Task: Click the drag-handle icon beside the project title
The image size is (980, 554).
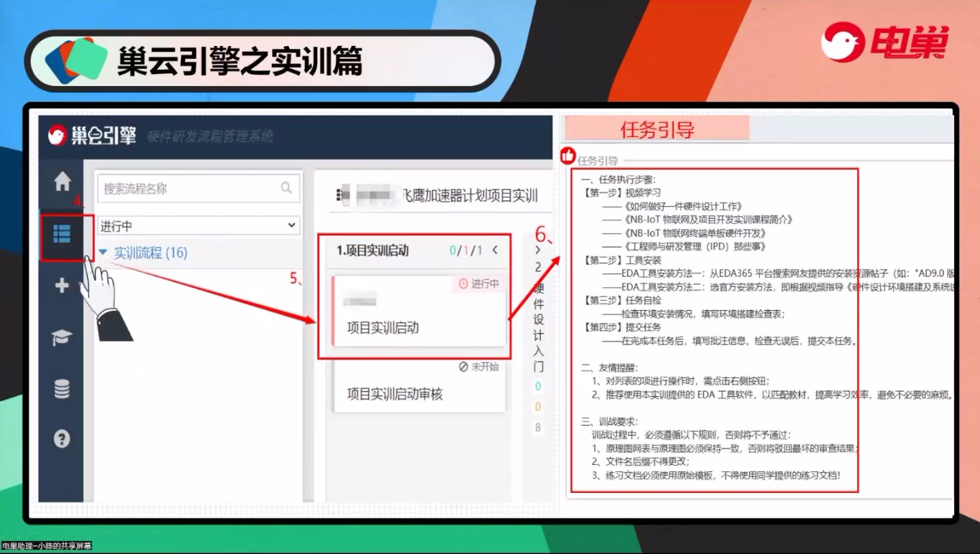Action: coord(345,196)
